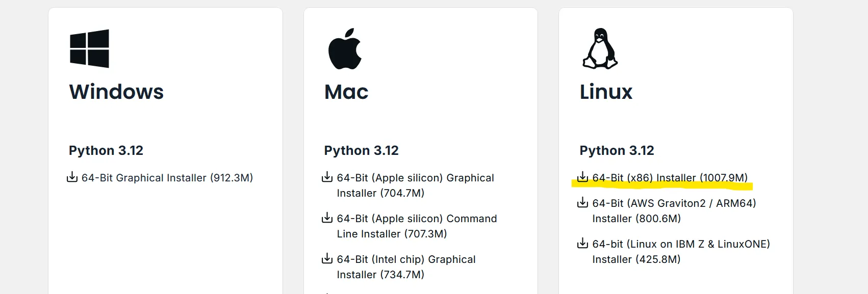The image size is (868, 294).
Task: Click the Mac heading text
Action: (346, 92)
